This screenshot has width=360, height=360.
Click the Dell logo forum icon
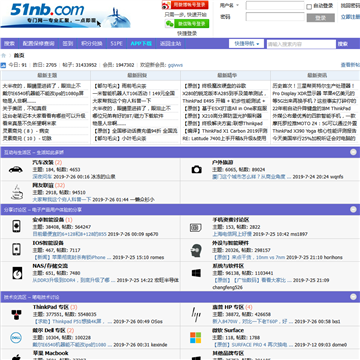pyautogui.click(x=16, y=338)
